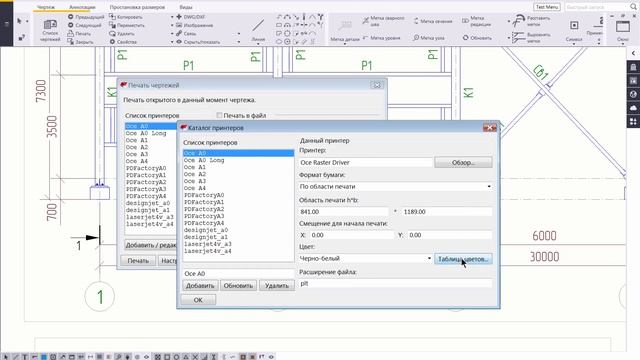Open the Виды ribbon tab
Screen dimensions: 640x360
tap(186, 7)
